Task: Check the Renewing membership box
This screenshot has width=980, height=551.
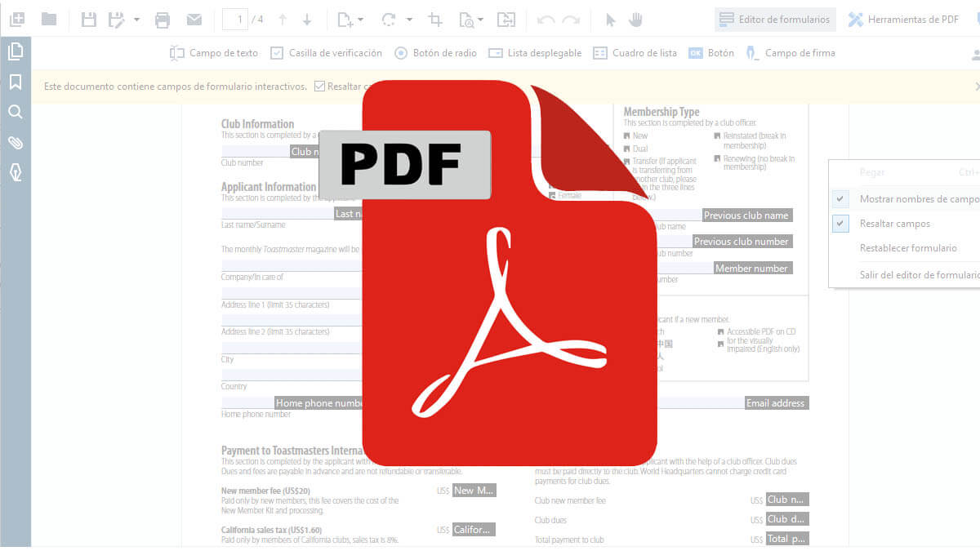Action: click(x=717, y=159)
